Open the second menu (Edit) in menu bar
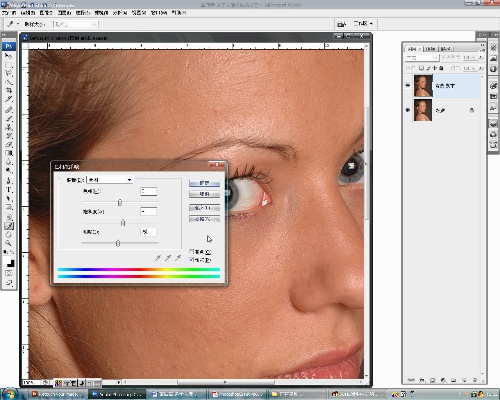The height and width of the screenshot is (400, 500). [28, 13]
